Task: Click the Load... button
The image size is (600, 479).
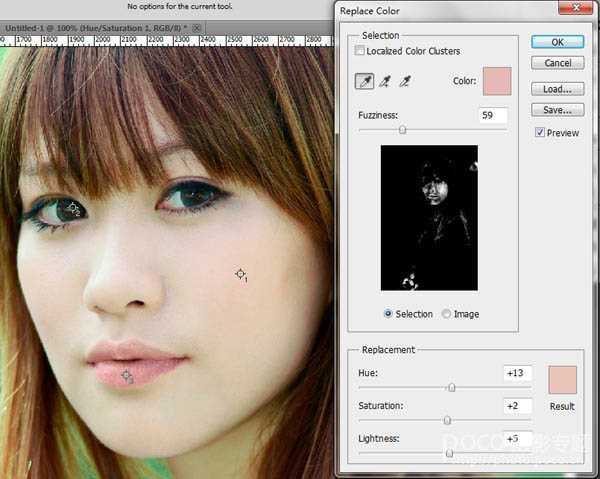Action: click(557, 89)
